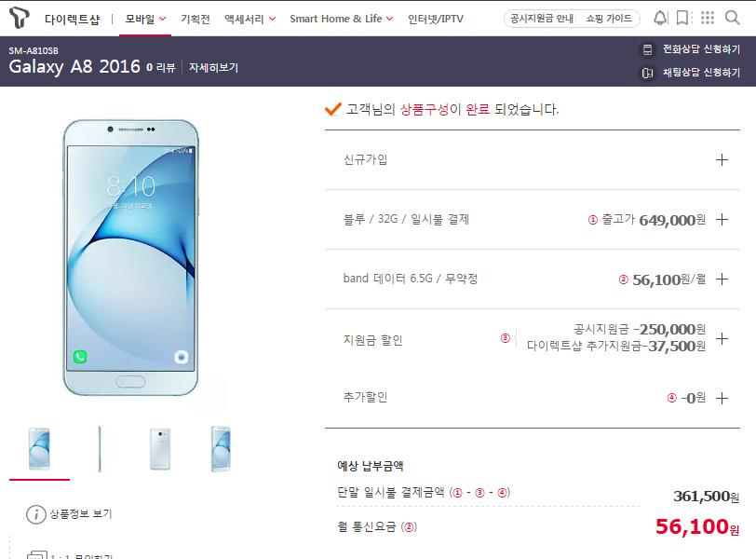Select the side-profile phone thumbnail

(100, 449)
